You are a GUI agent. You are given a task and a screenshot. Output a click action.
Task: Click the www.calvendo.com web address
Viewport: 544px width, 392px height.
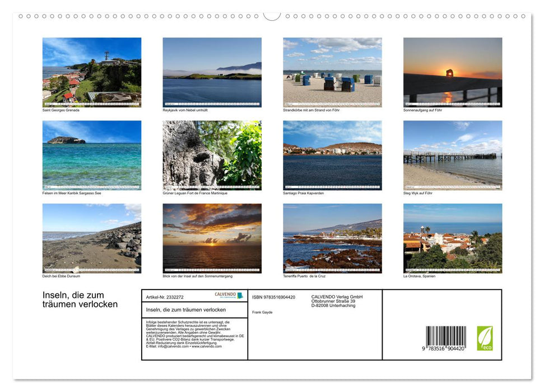(207, 346)
